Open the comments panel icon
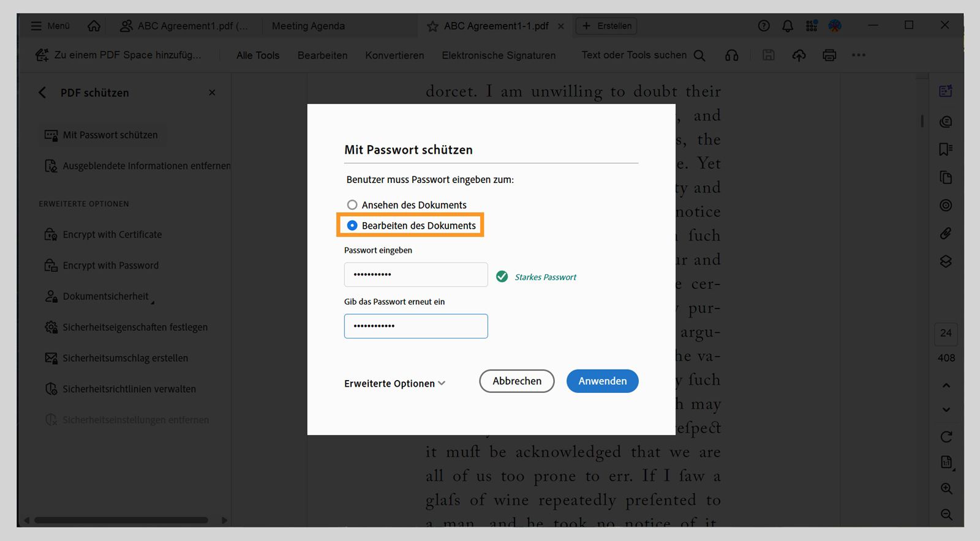The width and height of the screenshot is (980, 541). [x=946, y=121]
